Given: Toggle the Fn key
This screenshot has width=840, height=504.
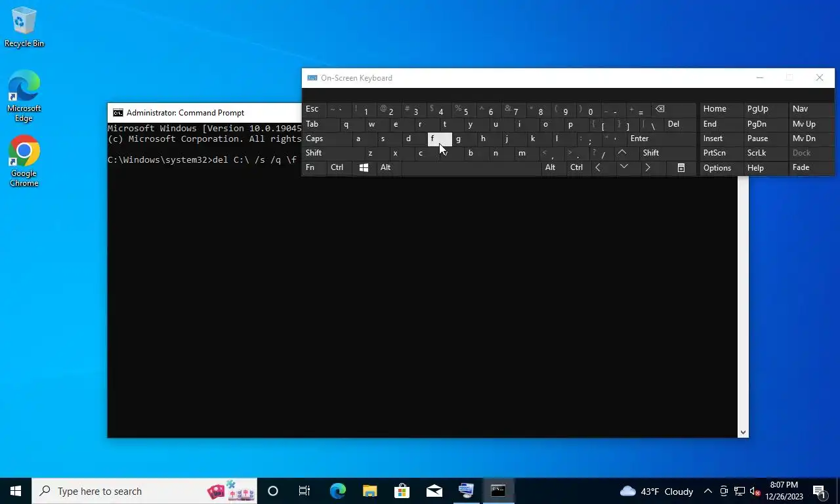Looking at the screenshot, I should click(x=314, y=168).
